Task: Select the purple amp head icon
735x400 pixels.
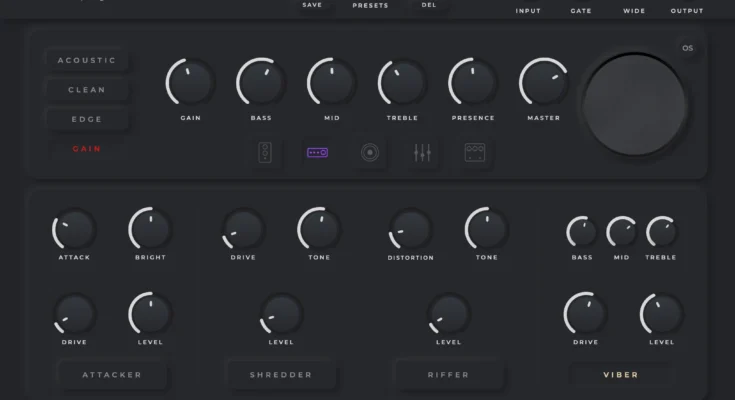Action: [317, 153]
